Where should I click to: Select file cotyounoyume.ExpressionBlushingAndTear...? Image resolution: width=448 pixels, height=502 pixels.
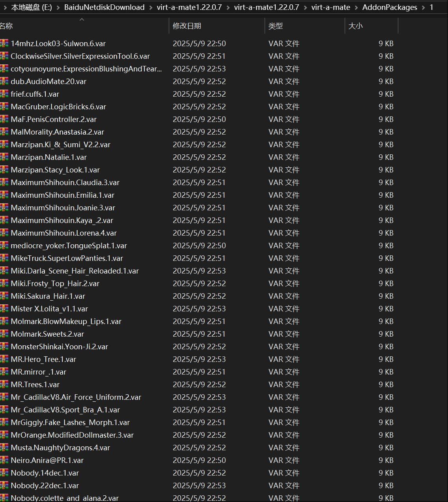[86, 69]
